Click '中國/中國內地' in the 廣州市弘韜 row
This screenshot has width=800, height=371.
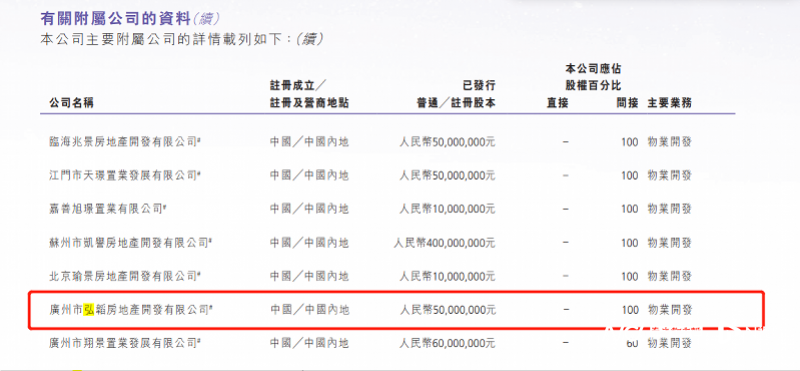coord(309,309)
